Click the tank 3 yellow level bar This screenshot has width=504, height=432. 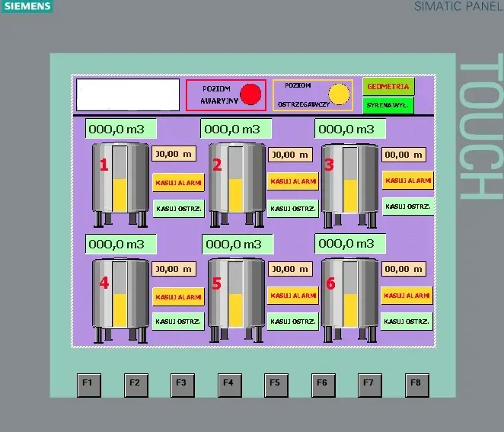click(350, 196)
